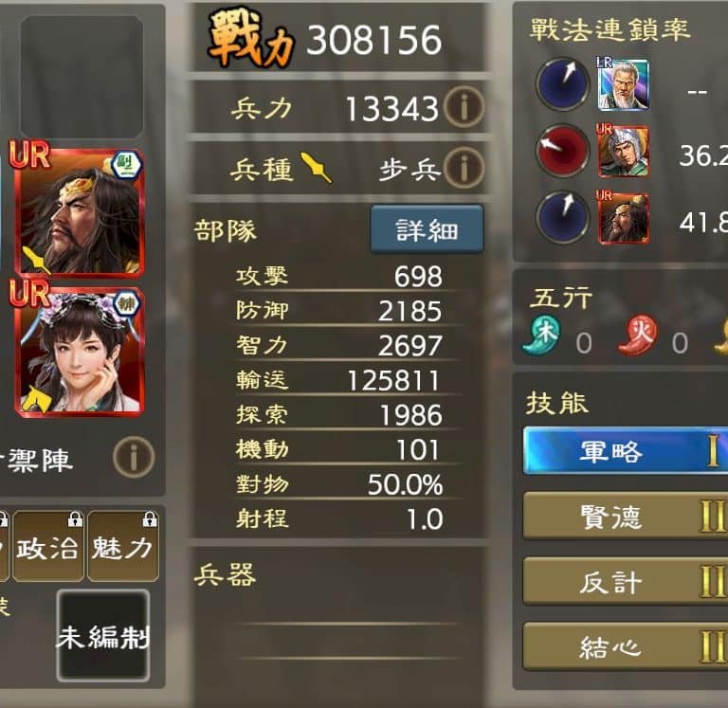Select the UR female advisor card
This screenshot has width=728, height=708.
[80, 352]
